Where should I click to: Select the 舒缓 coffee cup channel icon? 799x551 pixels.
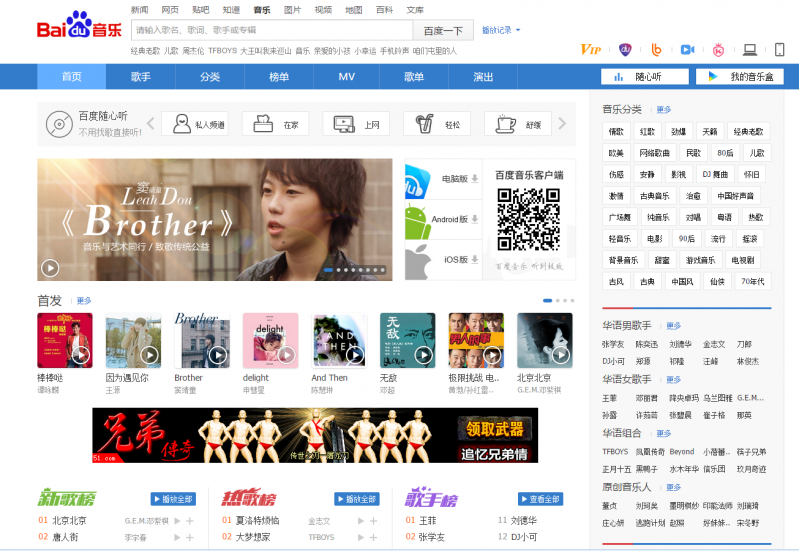pyautogui.click(x=505, y=124)
